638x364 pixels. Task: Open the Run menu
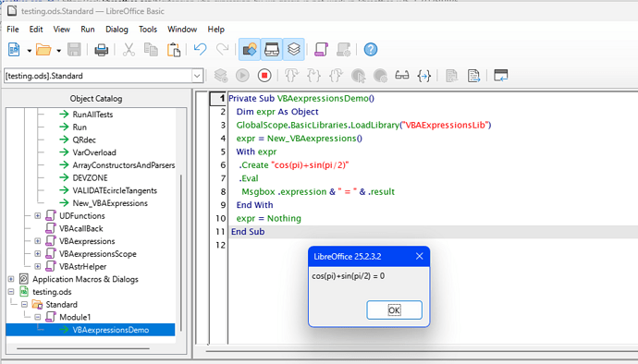pyautogui.click(x=88, y=30)
